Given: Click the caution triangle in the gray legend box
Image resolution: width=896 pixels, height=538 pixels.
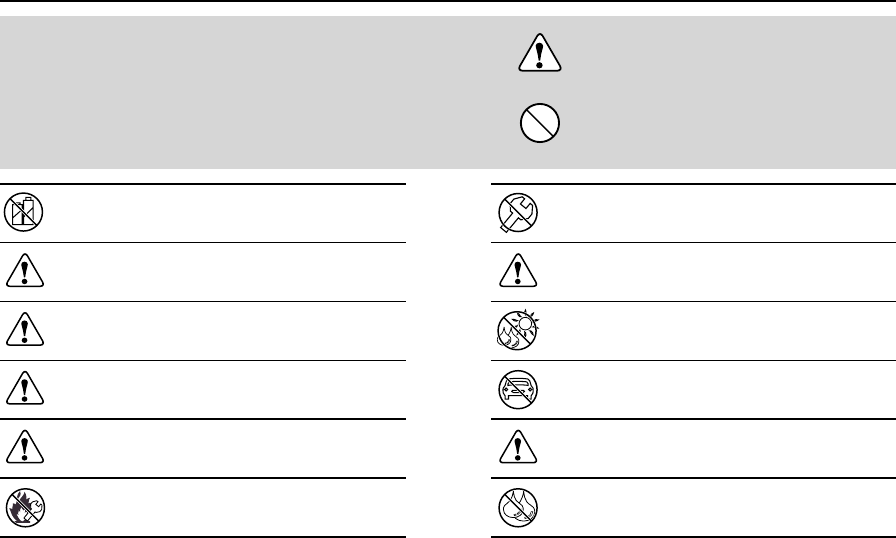Looking at the screenshot, I should (x=541, y=53).
